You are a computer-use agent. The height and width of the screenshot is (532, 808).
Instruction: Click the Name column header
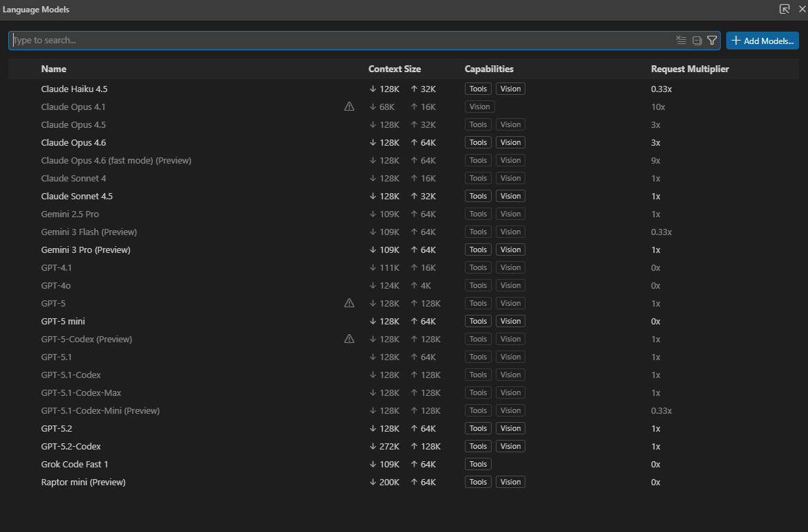(x=54, y=69)
